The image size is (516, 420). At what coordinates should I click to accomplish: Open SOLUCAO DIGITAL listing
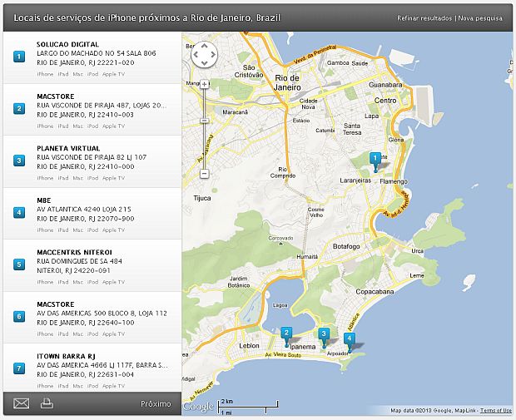(x=67, y=44)
